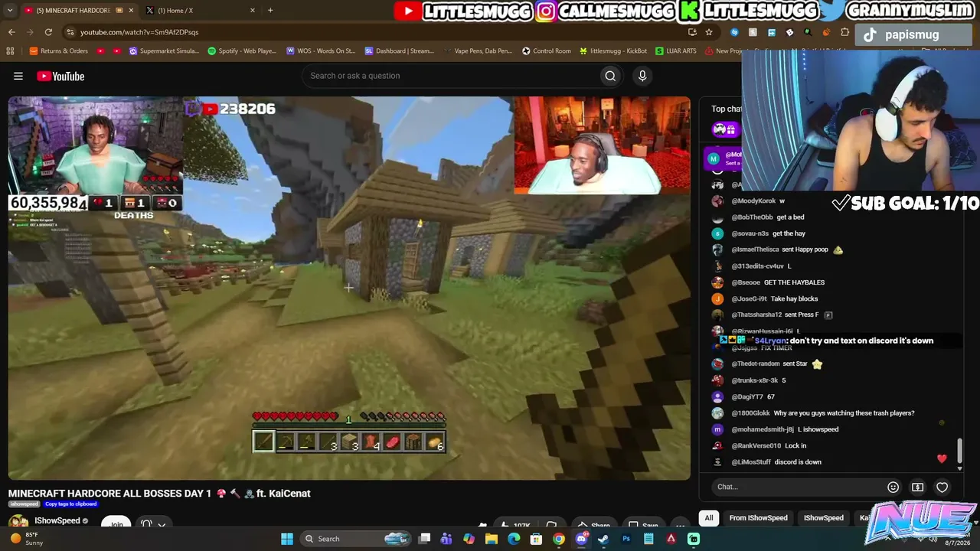Click @MoodyKorok username in chat
Image resolution: width=980 pixels, height=551 pixels.
(753, 201)
